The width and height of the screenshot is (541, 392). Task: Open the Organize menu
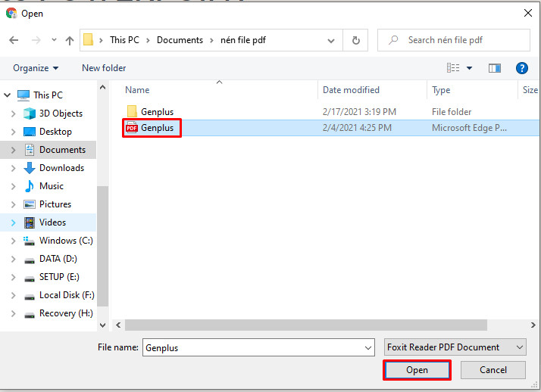coord(36,68)
